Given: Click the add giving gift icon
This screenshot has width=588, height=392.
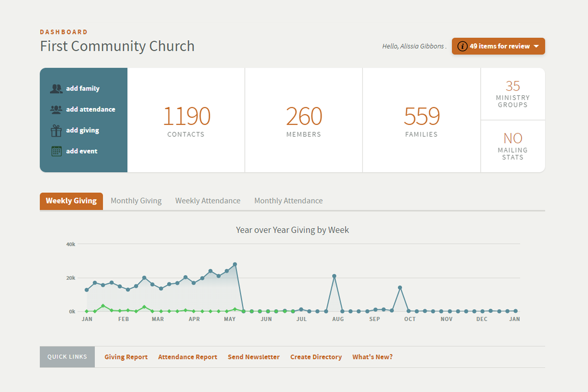Looking at the screenshot, I should pos(56,131).
